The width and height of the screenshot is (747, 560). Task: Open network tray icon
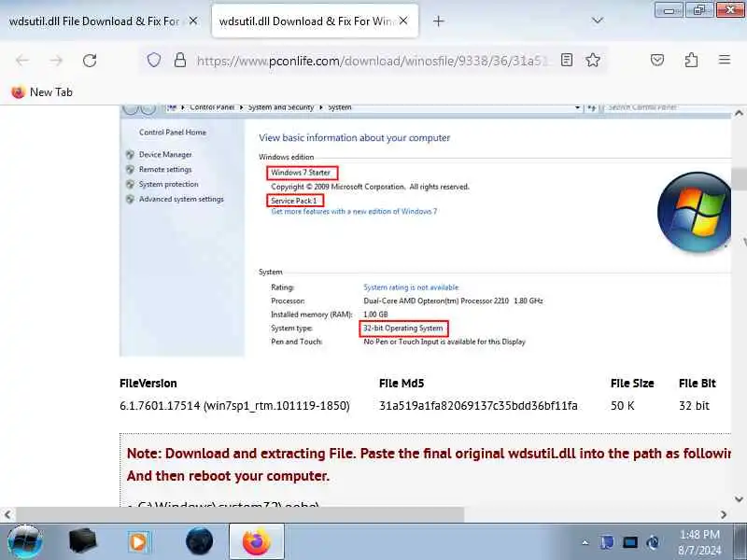tap(629, 542)
